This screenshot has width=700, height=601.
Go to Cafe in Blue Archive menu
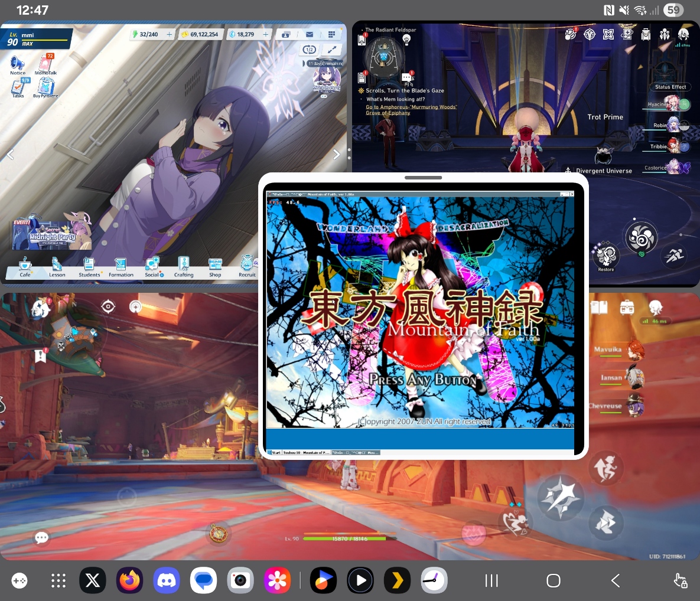click(x=25, y=267)
